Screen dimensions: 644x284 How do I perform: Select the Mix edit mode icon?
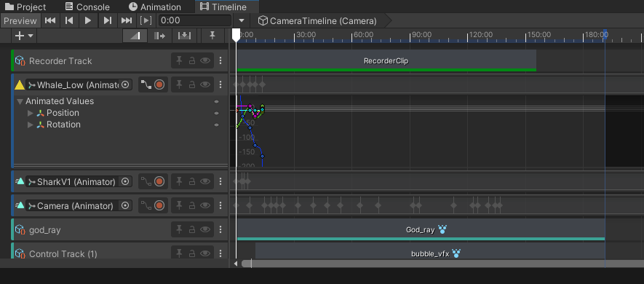coord(135,36)
